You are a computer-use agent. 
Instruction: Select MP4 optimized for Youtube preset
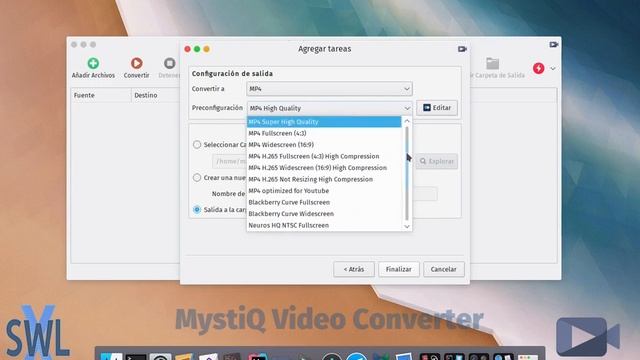(324, 191)
